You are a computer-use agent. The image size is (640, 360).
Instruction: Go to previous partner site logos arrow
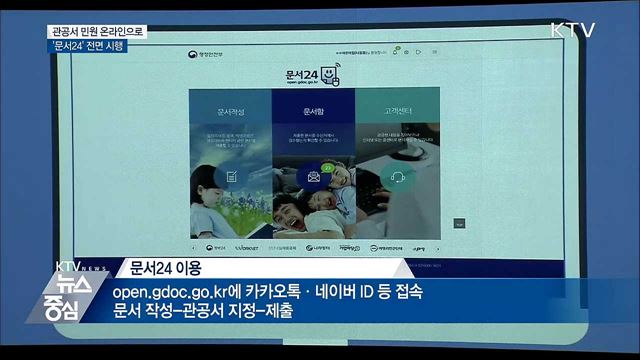click(193, 248)
